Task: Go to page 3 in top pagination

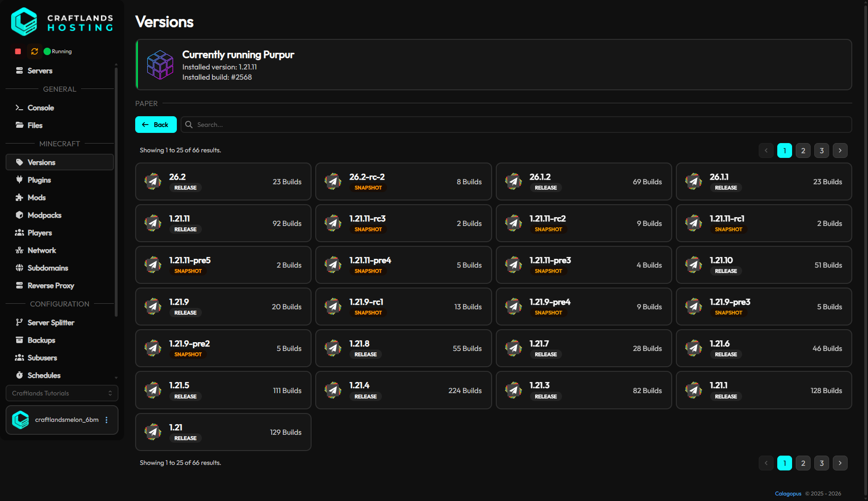Action: click(x=822, y=150)
